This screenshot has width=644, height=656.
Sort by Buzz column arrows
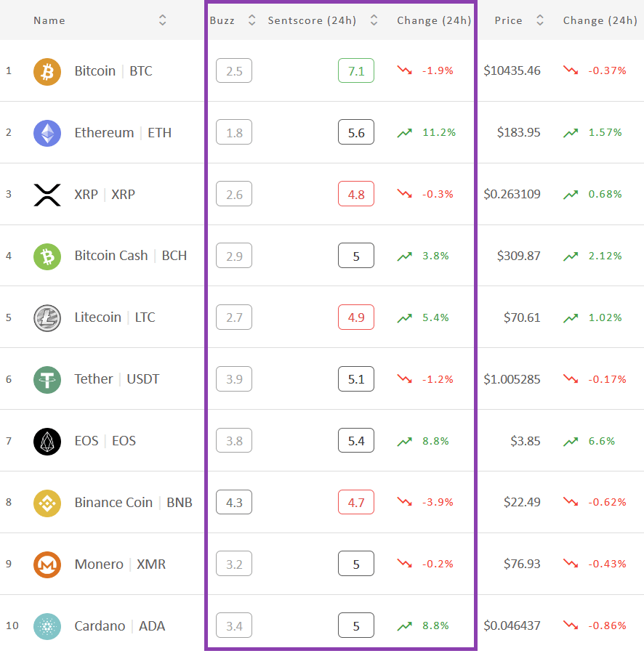pos(251,20)
